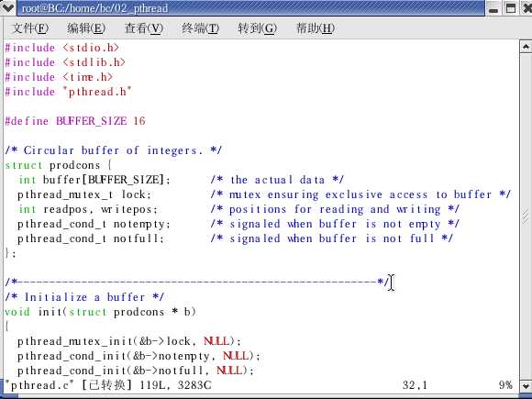
Task: Click void init(struct prodcons * b) line
Action: coord(100,312)
